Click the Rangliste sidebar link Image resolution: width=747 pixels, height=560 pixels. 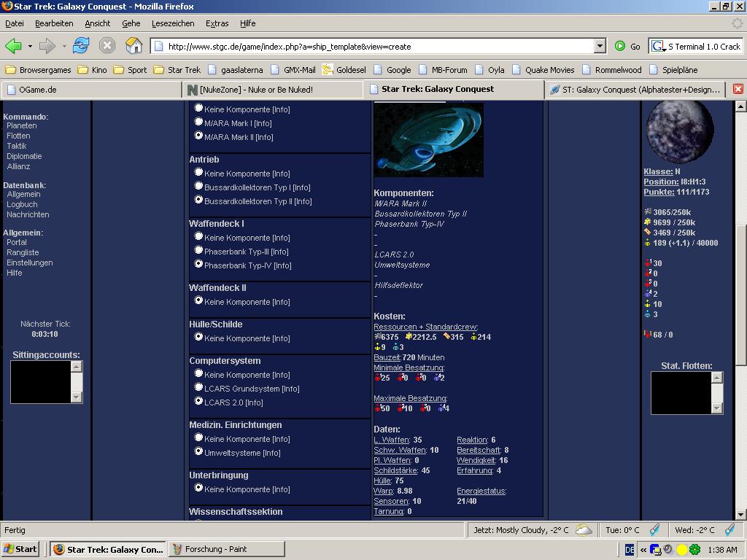(23, 252)
